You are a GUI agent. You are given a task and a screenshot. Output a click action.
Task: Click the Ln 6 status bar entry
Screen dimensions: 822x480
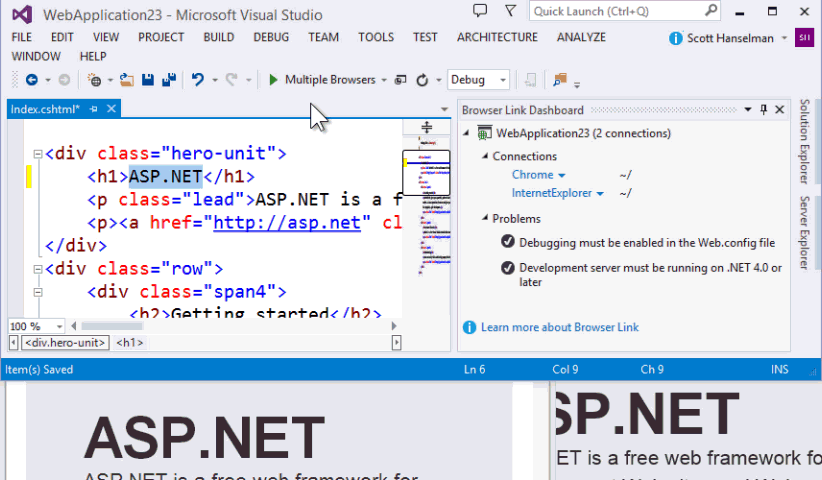coord(474,369)
